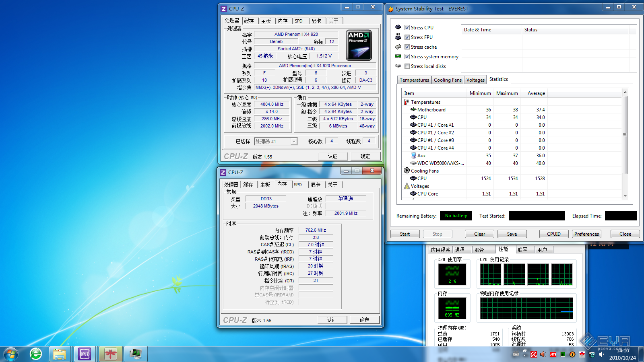Open the 显卡 tab in lower CPU-Z window
Viewport: 644px width, 362px height.
[x=316, y=185]
